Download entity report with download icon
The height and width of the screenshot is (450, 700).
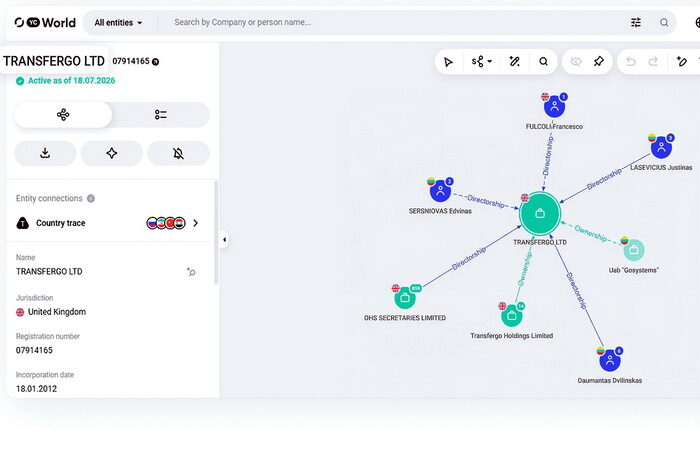pos(45,153)
